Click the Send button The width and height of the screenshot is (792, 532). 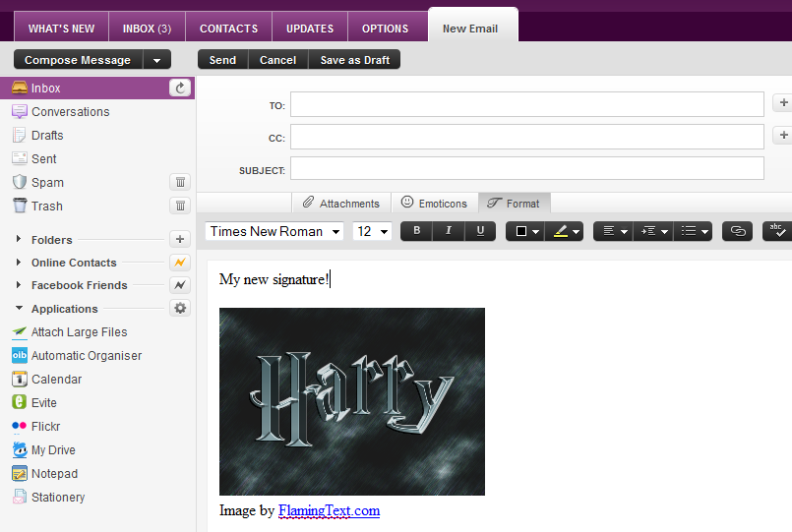tap(222, 60)
